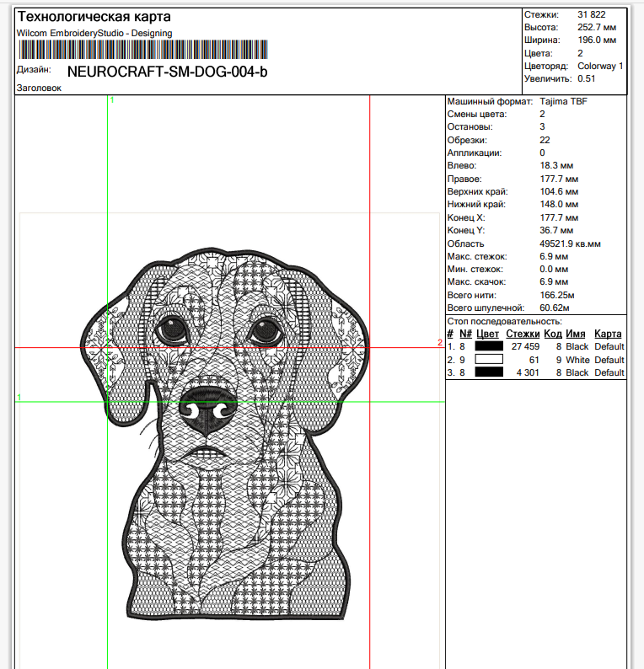Viewport: 644px width, 669px height.
Task: Click the 'Стоп последовательность:' heading
Action: 504,322
